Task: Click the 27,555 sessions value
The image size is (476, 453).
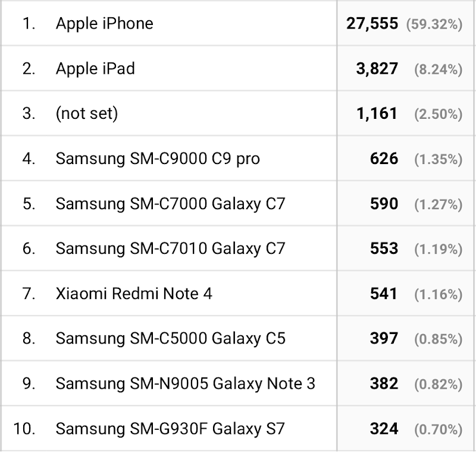Action: pos(372,24)
